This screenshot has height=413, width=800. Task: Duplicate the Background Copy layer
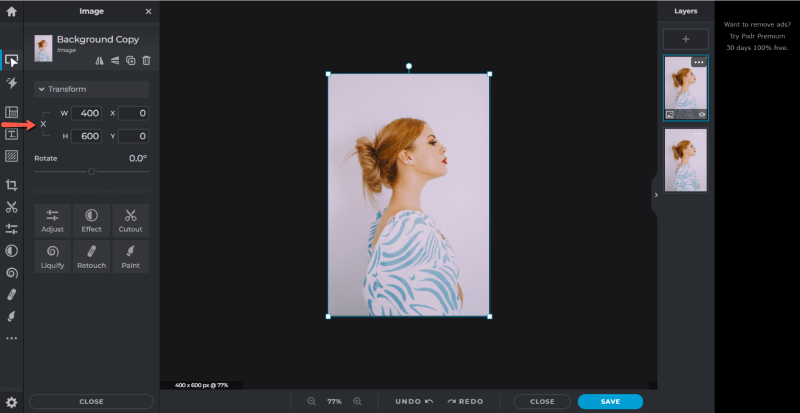[x=130, y=61]
